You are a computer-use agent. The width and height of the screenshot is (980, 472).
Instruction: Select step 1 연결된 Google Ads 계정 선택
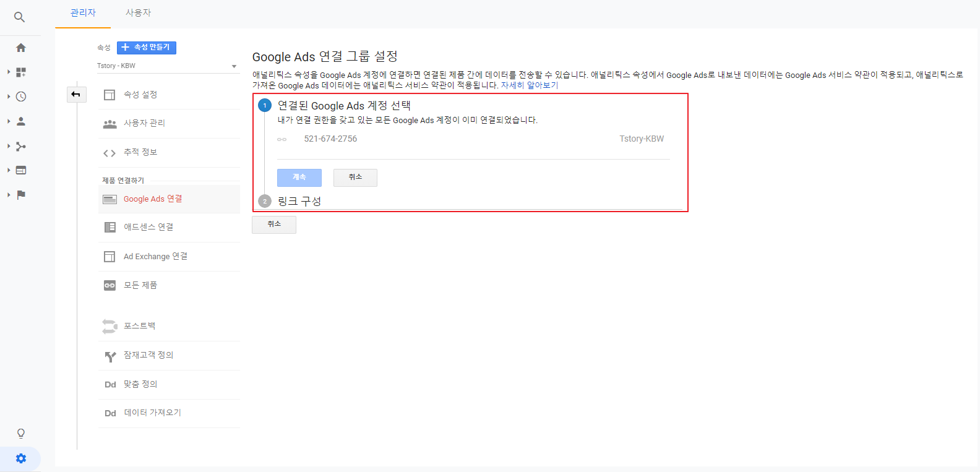pyautogui.click(x=344, y=106)
